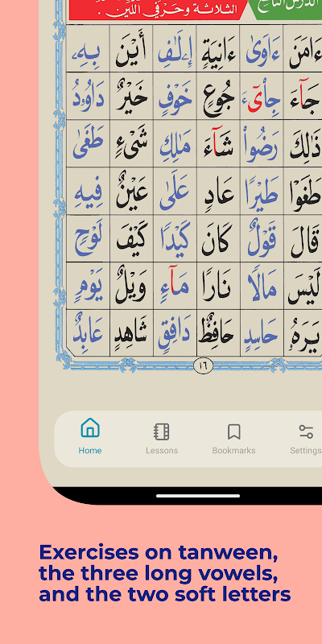Tap the word مَلِكِ in the table

(x=175, y=145)
